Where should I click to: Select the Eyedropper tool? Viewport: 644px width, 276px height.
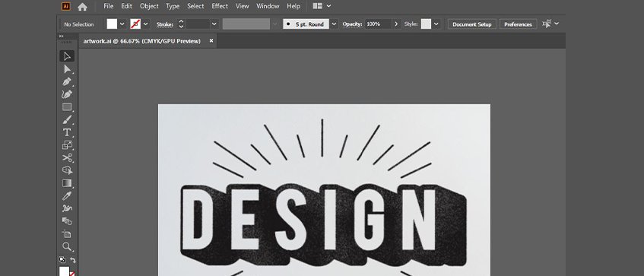coord(67,196)
